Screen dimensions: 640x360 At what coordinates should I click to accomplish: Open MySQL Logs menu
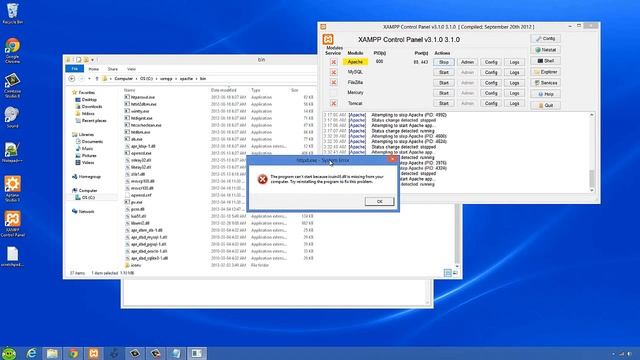pyautogui.click(x=514, y=72)
